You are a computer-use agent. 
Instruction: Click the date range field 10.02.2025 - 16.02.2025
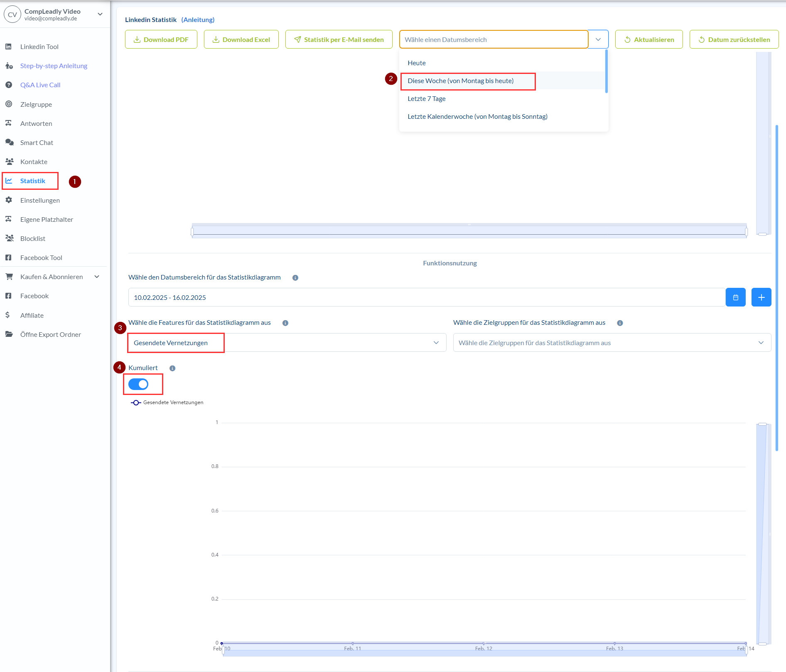click(x=426, y=297)
